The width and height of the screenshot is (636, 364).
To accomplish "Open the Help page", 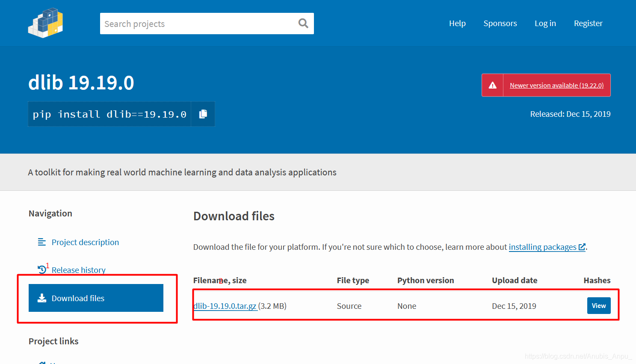I will coord(457,24).
